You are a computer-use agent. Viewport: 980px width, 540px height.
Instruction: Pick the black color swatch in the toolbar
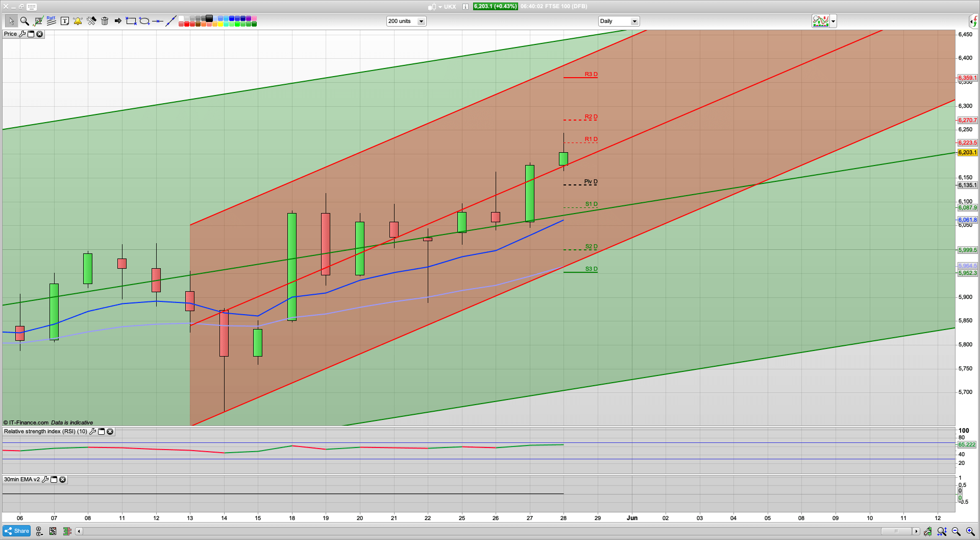point(209,19)
